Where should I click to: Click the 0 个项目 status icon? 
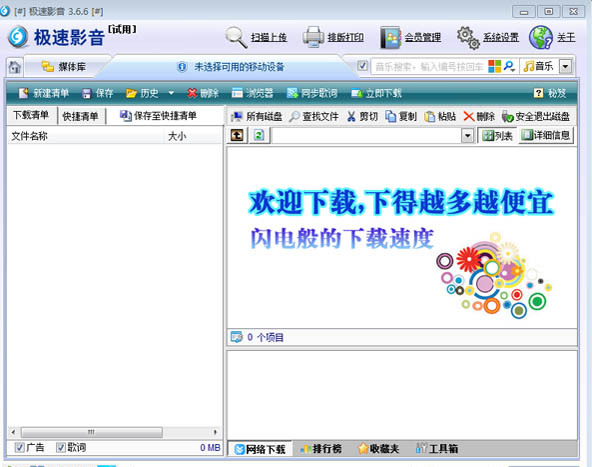tap(237, 337)
